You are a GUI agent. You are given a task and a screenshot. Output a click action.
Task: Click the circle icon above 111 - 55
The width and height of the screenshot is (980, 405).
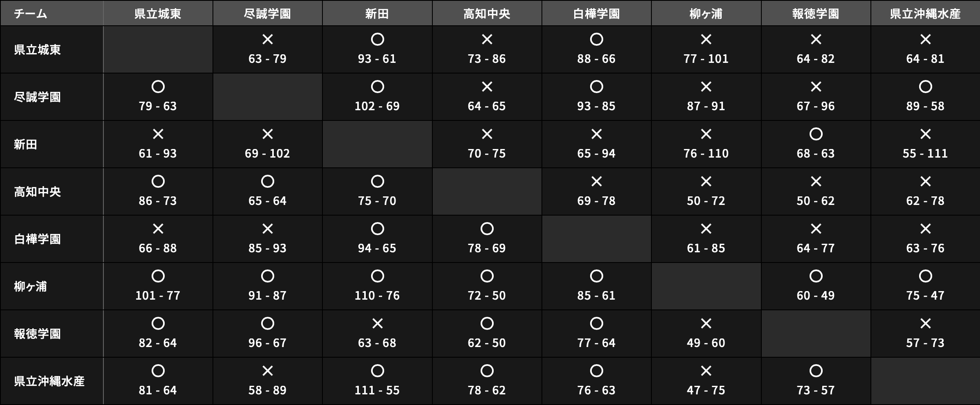377,371
